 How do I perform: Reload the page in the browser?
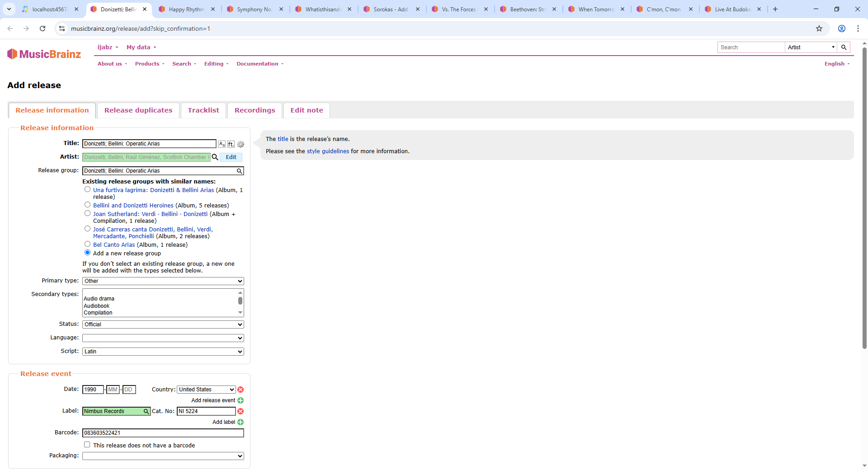tap(42, 28)
